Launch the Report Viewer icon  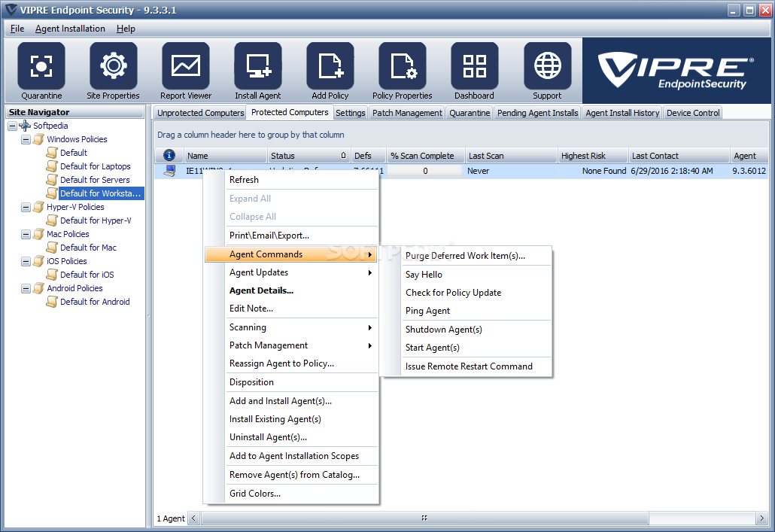[x=186, y=65]
